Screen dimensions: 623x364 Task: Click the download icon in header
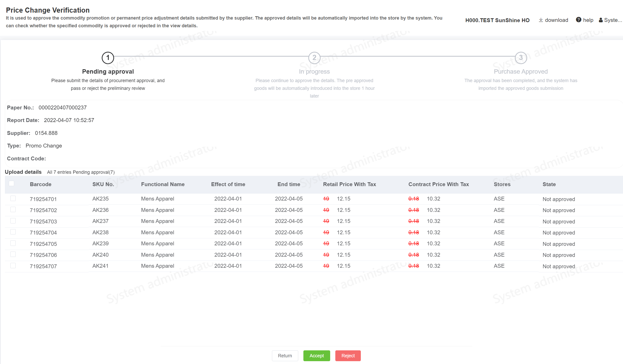(541, 20)
